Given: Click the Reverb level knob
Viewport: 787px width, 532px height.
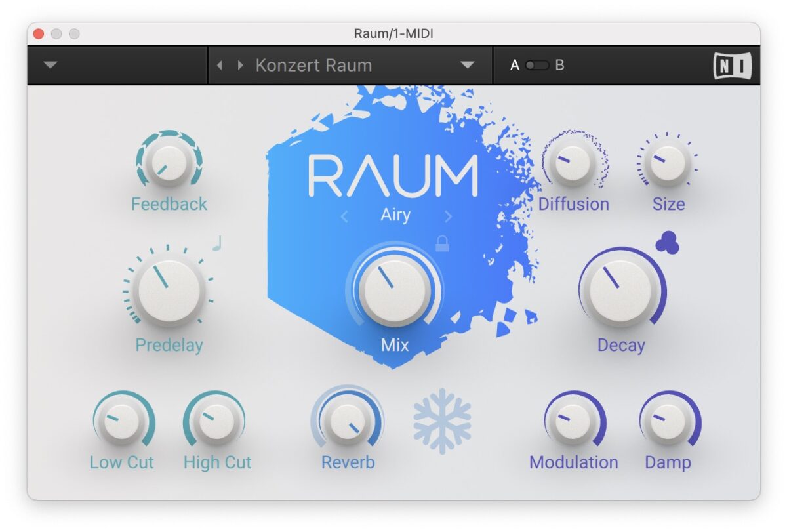Looking at the screenshot, I should (x=348, y=420).
